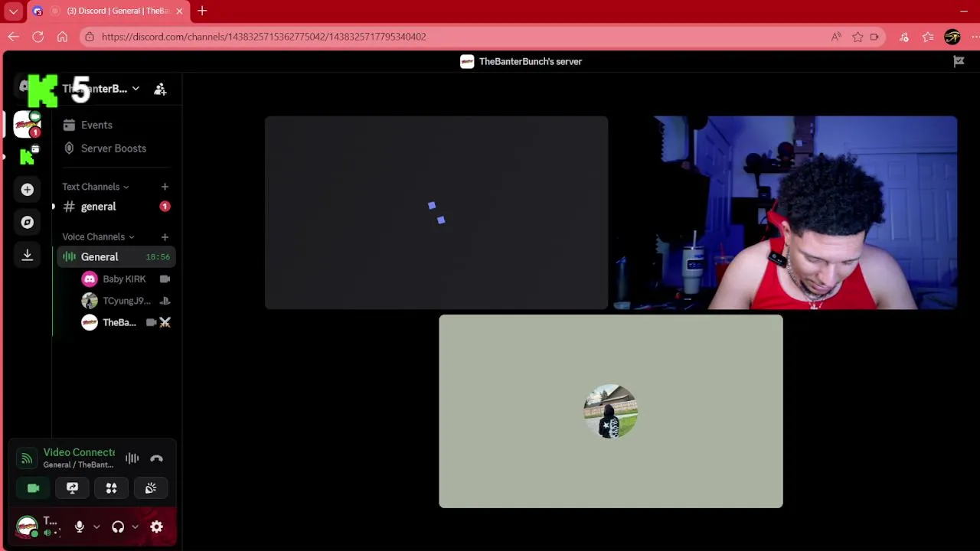
Task: Select the General voice channel
Action: pyautogui.click(x=116, y=257)
